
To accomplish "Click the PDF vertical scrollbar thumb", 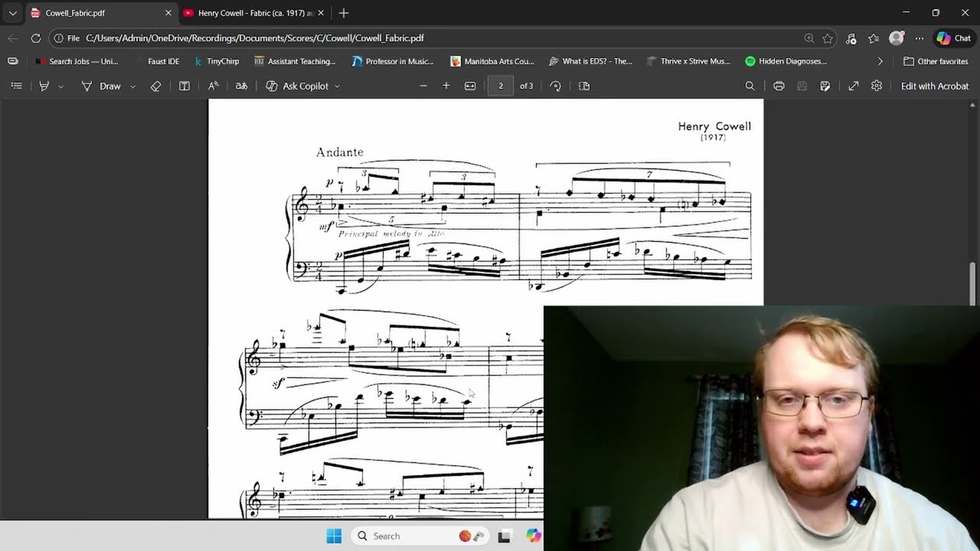I will [x=974, y=284].
